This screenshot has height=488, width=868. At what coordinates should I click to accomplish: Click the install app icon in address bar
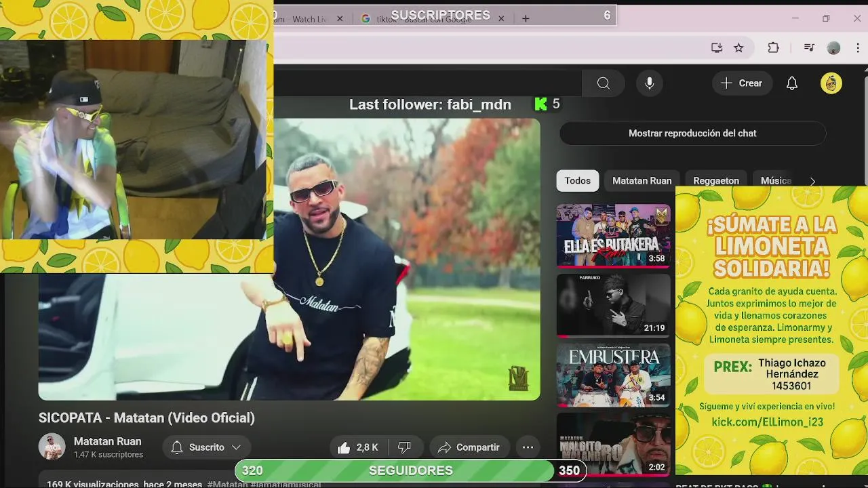[717, 47]
